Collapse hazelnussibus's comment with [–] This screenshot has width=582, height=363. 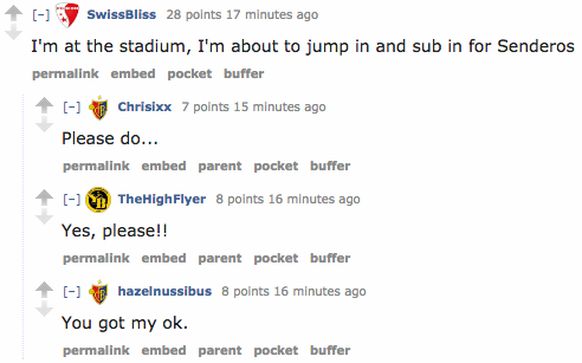point(72,291)
